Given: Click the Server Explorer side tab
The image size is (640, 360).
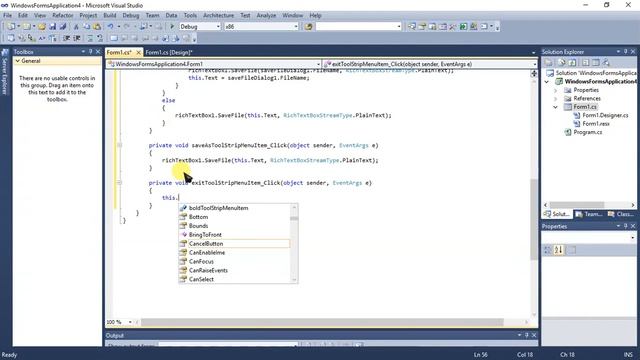Looking at the screenshot, I should [x=5, y=73].
